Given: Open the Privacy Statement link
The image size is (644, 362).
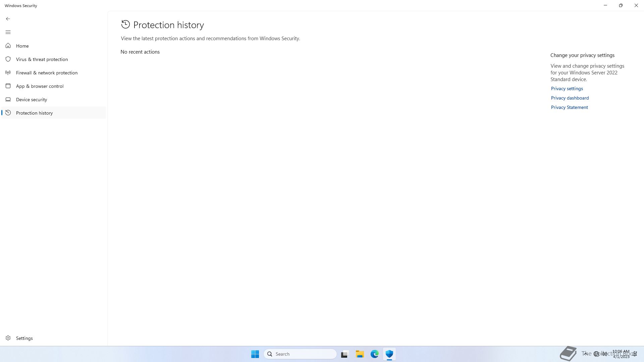Looking at the screenshot, I should point(569,107).
